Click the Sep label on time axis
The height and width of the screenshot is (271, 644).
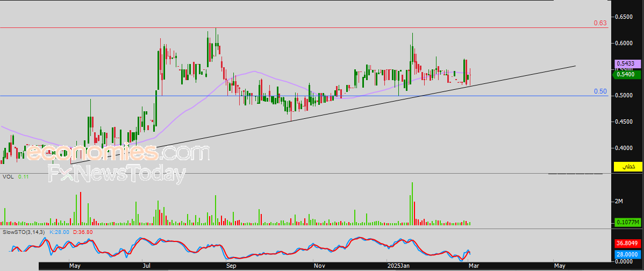click(x=231, y=266)
